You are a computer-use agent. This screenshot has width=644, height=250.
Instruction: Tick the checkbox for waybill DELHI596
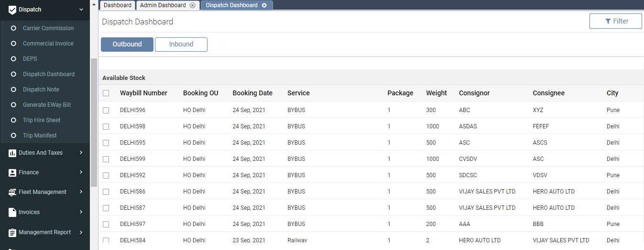click(x=106, y=110)
